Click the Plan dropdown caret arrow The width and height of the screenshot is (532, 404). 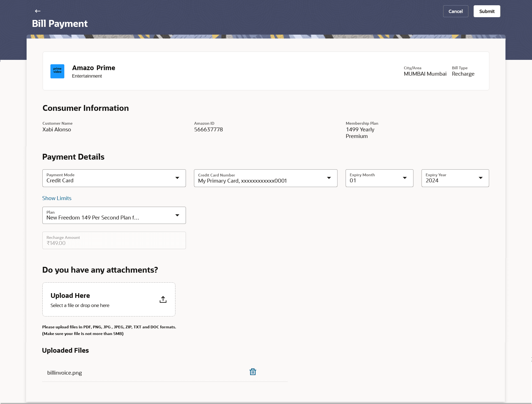[177, 215]
